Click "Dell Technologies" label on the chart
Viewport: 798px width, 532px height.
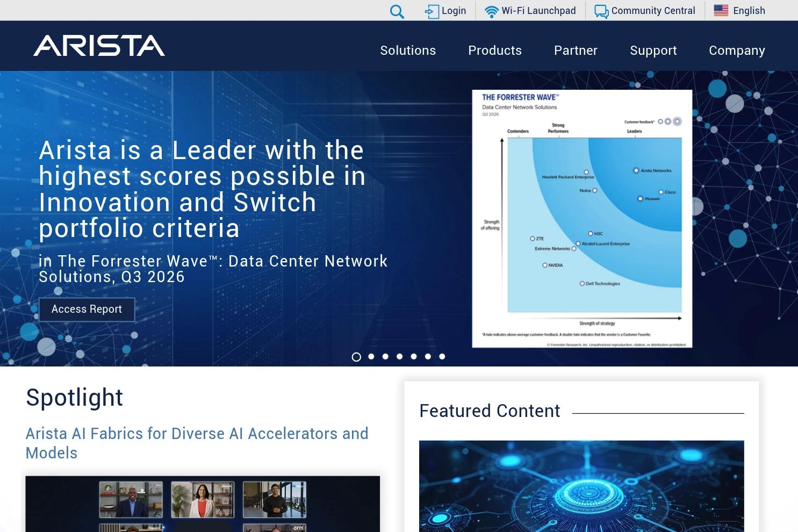tap(603, 284)
